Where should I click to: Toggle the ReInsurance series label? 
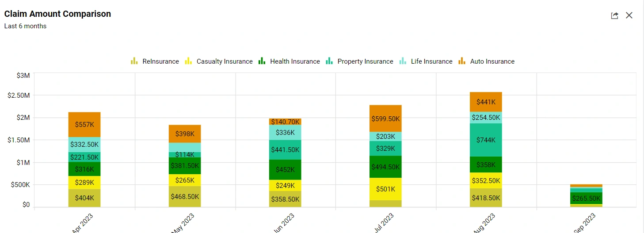pyautogui.click(x=160, y=61)
